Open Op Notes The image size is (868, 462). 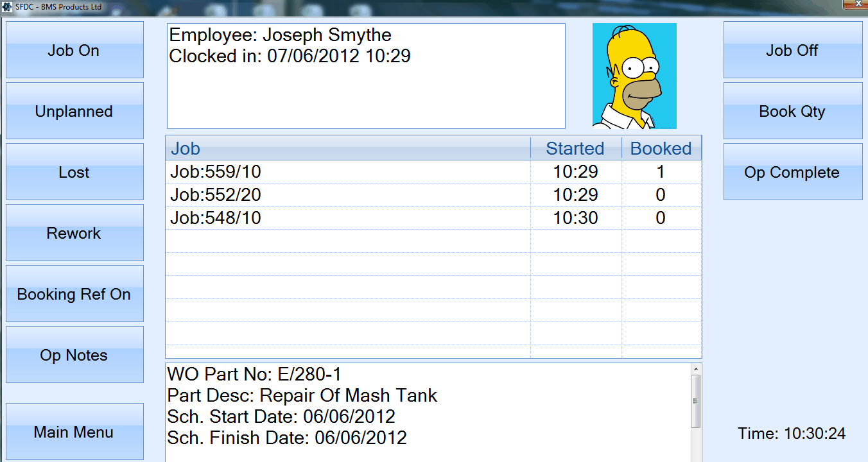pos(74,355)
